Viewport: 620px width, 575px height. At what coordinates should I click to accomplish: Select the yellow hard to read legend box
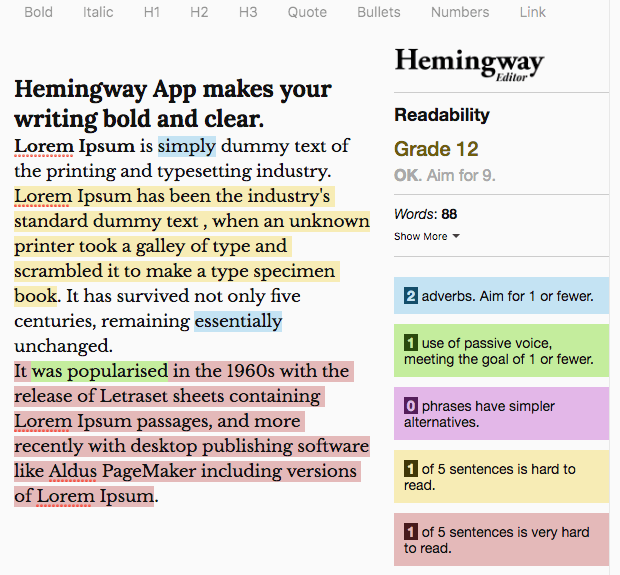click(501, 476)
